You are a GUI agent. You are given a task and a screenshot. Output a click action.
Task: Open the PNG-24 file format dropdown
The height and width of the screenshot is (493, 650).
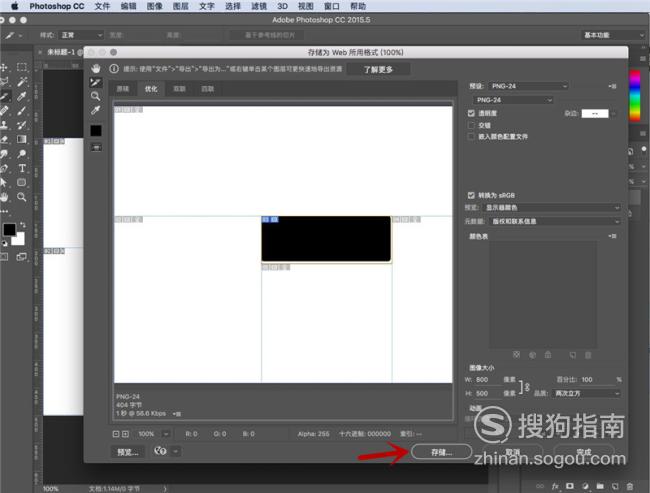(x=513, y=100)
